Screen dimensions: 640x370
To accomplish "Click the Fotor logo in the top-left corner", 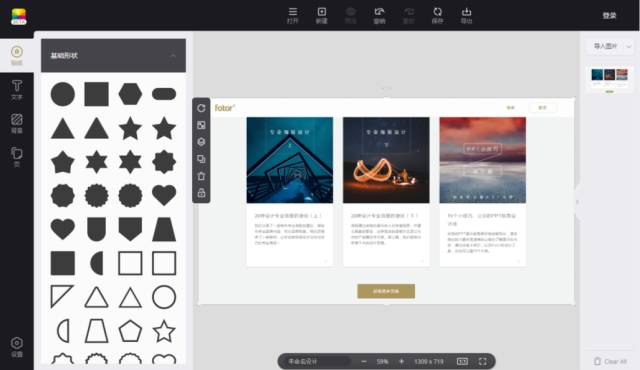I will [x=19, y=16].
